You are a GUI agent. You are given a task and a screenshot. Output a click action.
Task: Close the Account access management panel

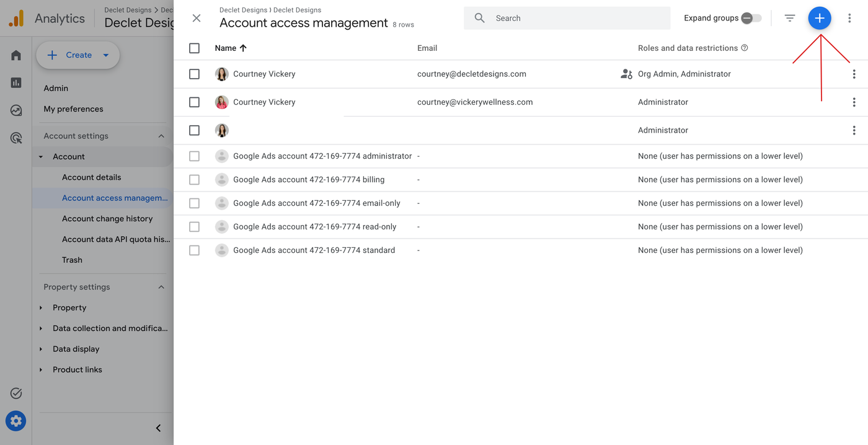click(197, 19)
